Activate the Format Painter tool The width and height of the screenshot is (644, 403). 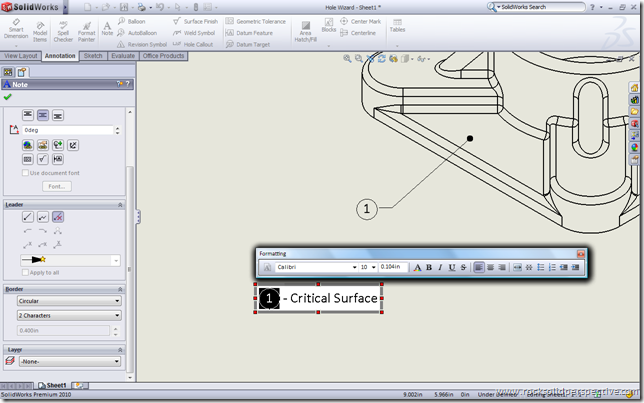click(87, 32)
